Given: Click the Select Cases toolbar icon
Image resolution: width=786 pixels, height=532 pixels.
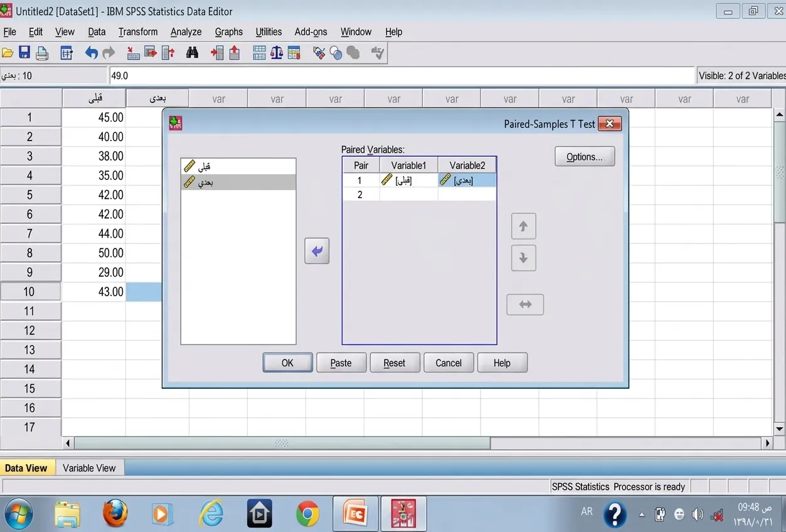Looking at the screenshot, I should click(294, 53).
